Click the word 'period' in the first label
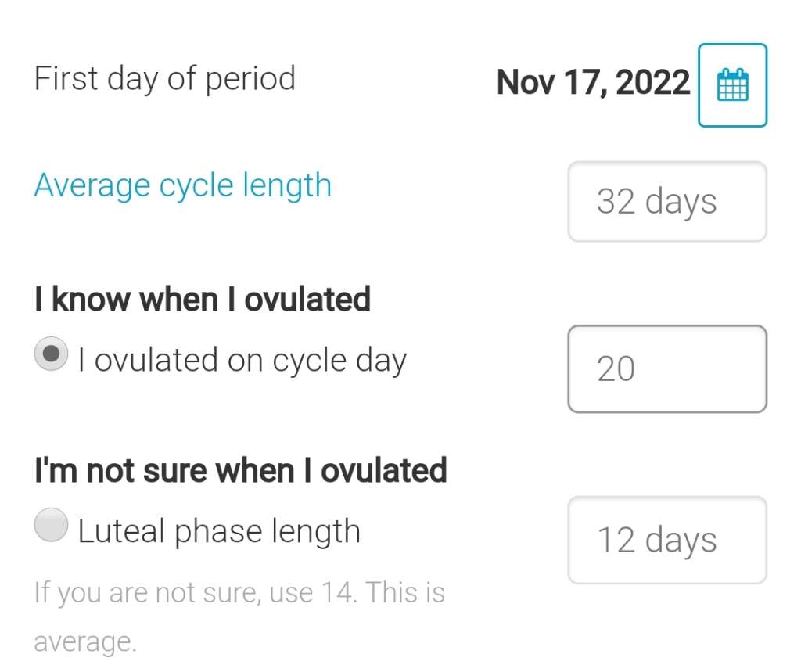The width and height of the screenshot is (801, 672). [x=250, y=79]
